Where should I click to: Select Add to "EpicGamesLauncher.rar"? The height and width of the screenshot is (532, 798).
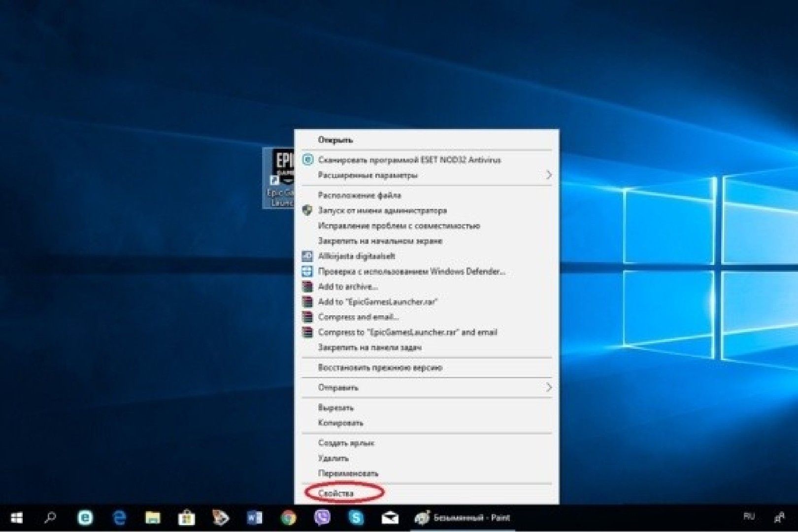click(427, 302)
